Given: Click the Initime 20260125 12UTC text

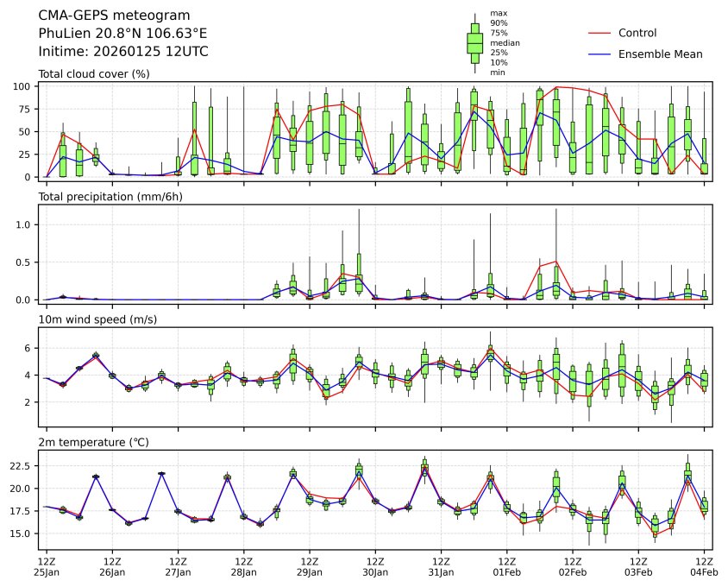Looking at the screenshot, I should [123, 51].
